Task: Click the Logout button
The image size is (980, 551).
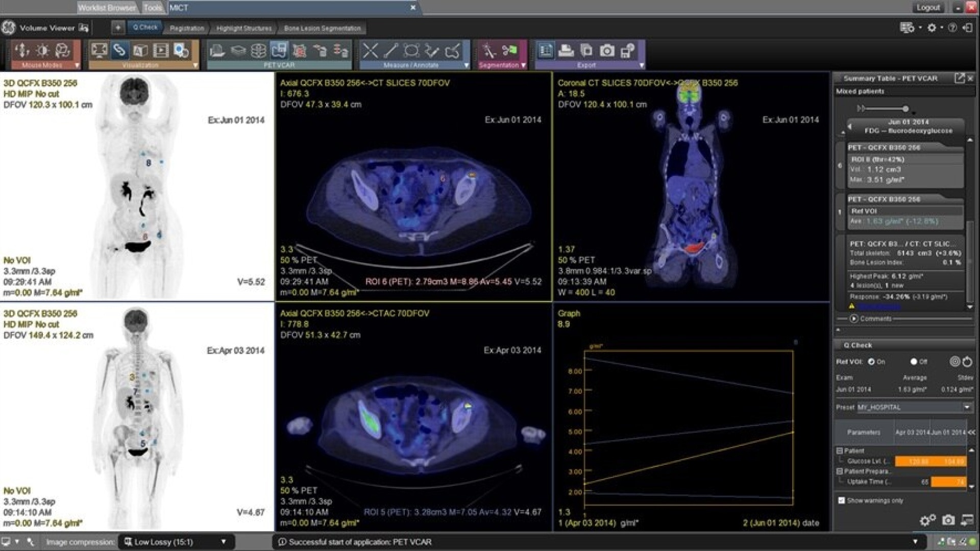Action: click(x=928, y=8)
